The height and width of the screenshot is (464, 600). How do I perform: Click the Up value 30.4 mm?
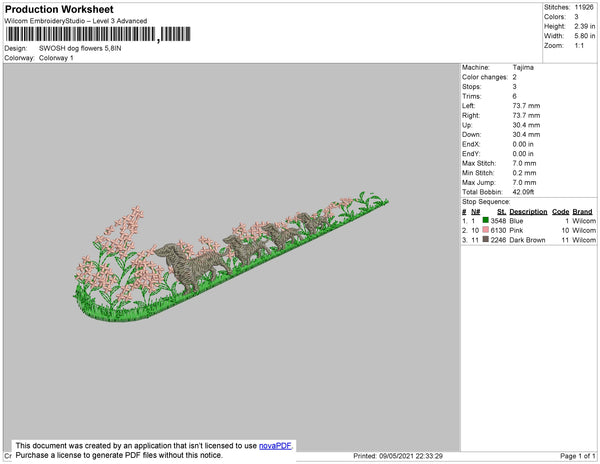tap(526, 125)
